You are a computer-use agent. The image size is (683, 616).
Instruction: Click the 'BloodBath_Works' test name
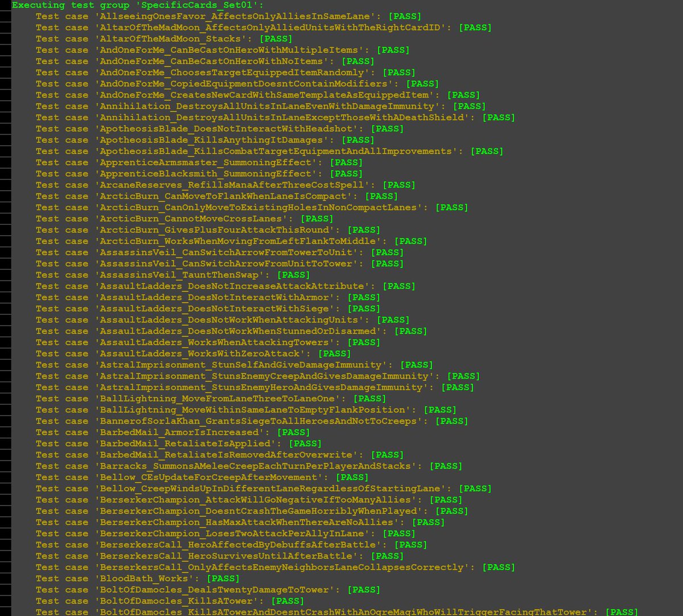(x=143, y=578)
